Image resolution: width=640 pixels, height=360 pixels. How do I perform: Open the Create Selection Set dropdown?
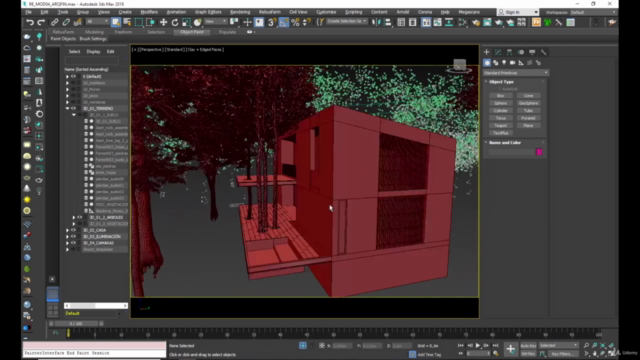pos(347,21)
